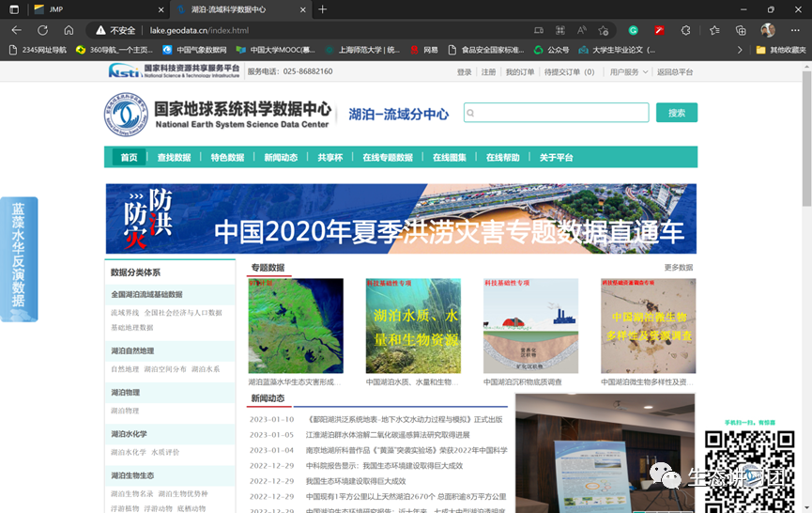The image size is (812, 513).
Task: Switch to the JMP browser tab
Action: [99, 9]
